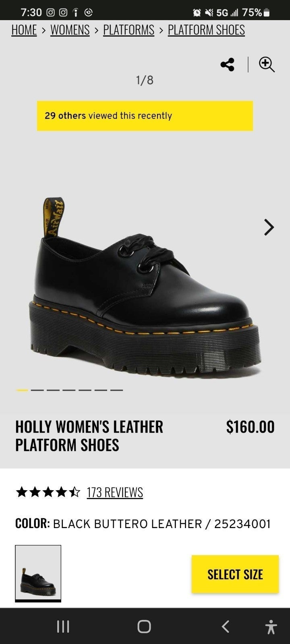This screenshot has width=290, height=644.
Task: Tap the main shoe product image
Action: [x=145, y=288]
